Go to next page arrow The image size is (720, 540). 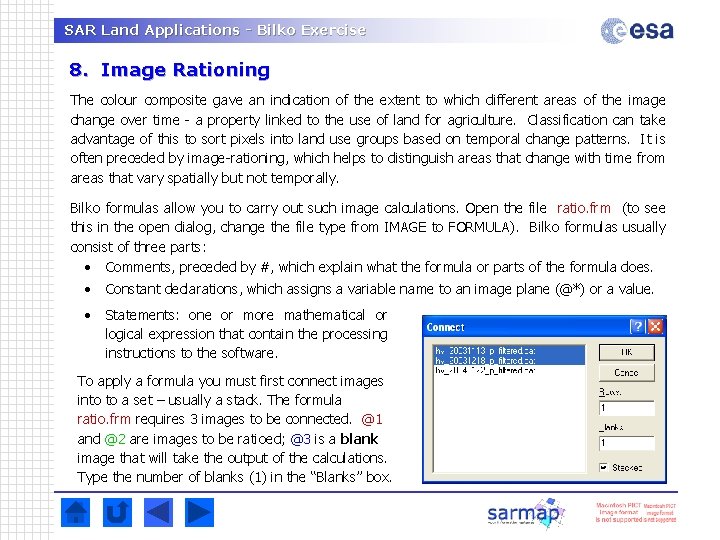(199, 512)
